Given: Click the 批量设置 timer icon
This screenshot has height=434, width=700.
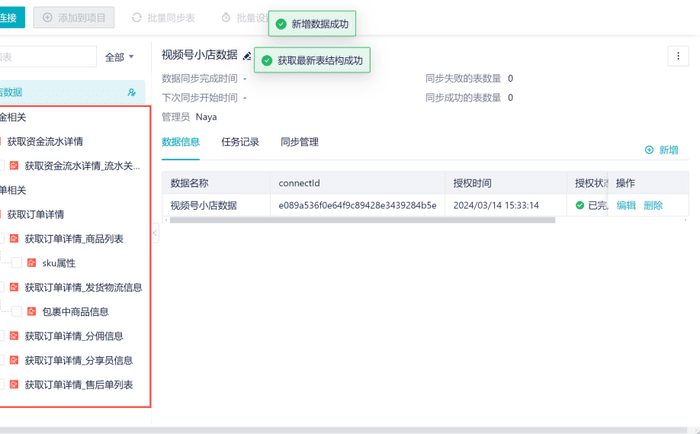Looking at the screenshot, I should click(226, 17).
